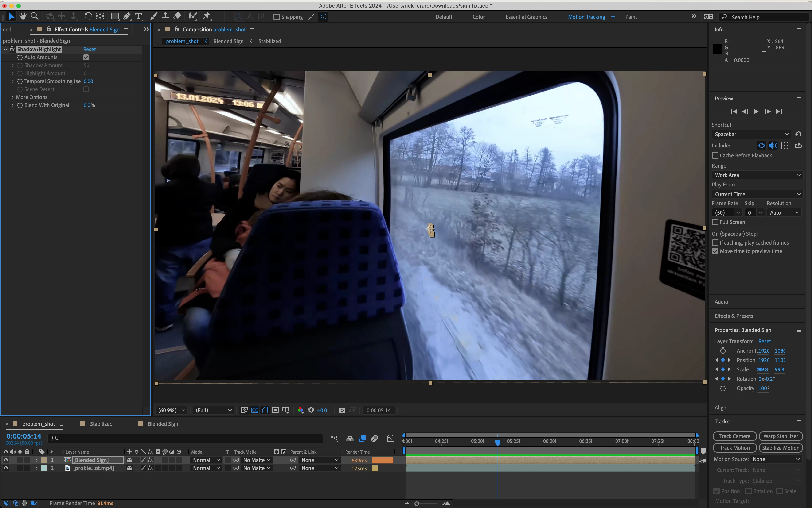Expand More Options in Shadow/Highlight

click(12, 97)
